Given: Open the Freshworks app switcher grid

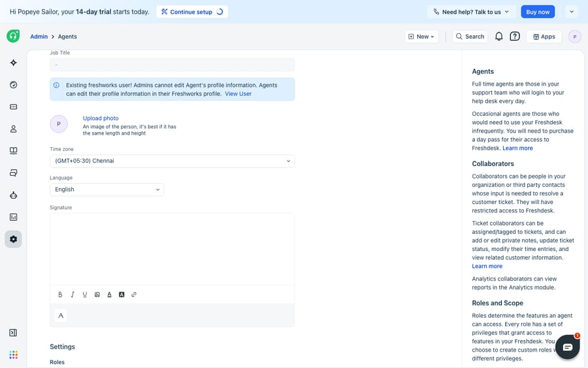Looking at the screenshot, I should tap(14, 354).
